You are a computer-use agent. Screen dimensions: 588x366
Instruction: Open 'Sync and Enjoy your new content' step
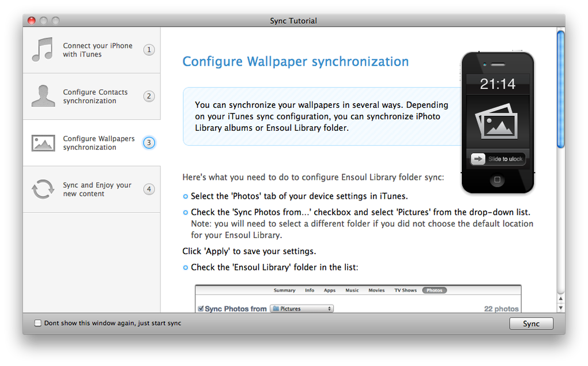92,190
